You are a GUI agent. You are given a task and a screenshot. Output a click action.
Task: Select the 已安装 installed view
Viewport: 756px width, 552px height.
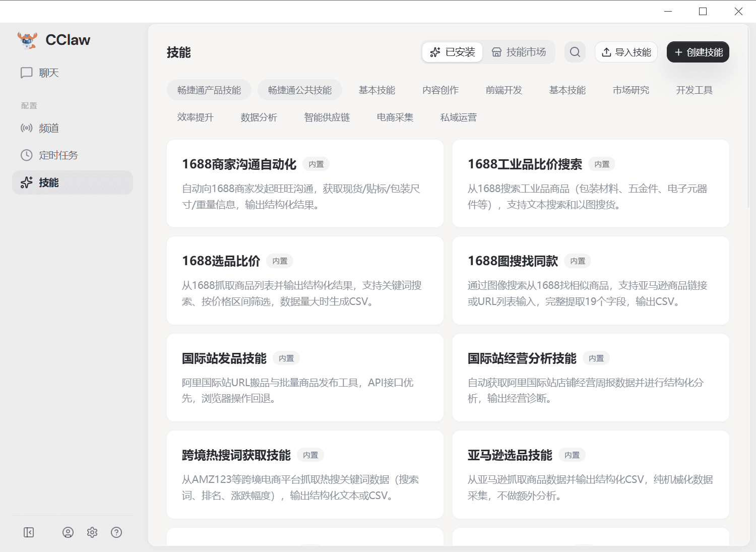tap(452, 52)
